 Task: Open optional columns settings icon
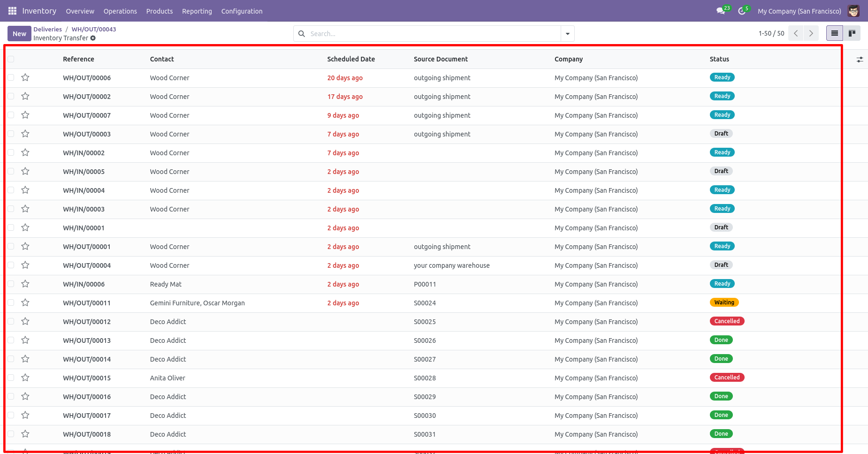pyautogui.click(x=860, y=60)
